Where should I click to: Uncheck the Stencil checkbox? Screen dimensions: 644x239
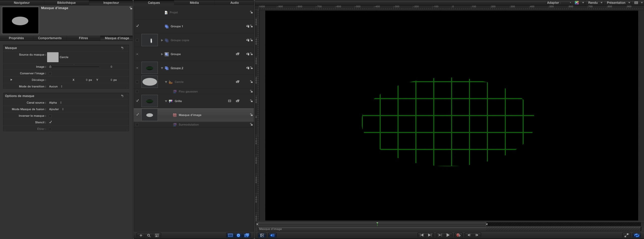point(50,122)
